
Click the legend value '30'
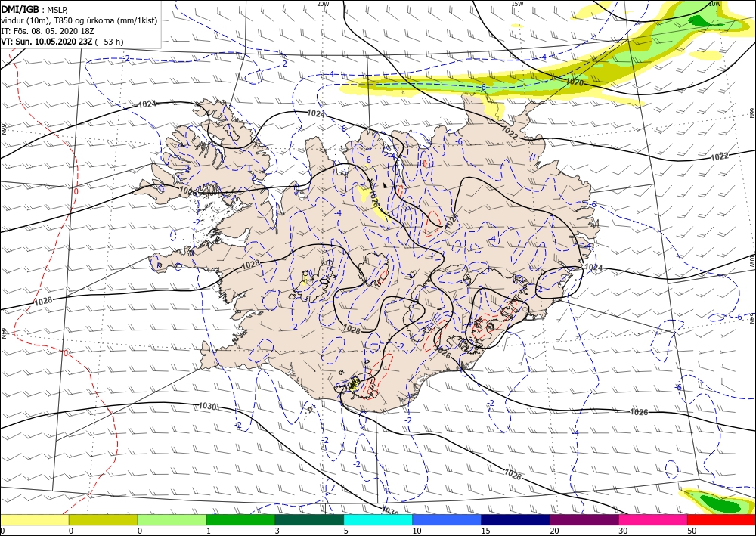click(x=624, y=531)
